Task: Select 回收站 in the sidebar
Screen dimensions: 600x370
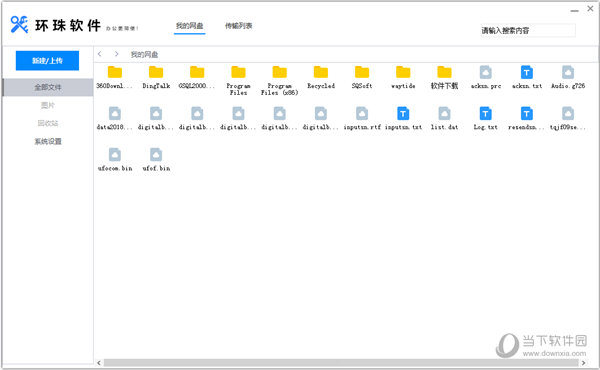Action: [x=48, y=123]
